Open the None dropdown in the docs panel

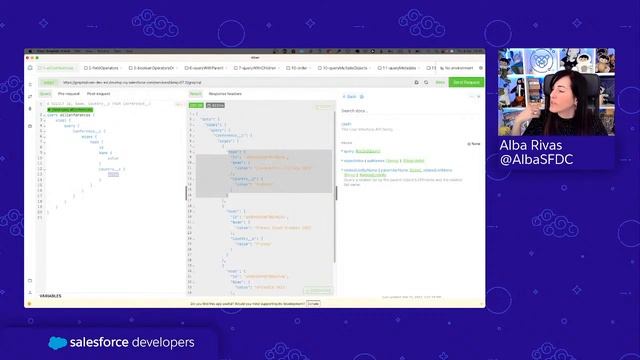[474, 144]
